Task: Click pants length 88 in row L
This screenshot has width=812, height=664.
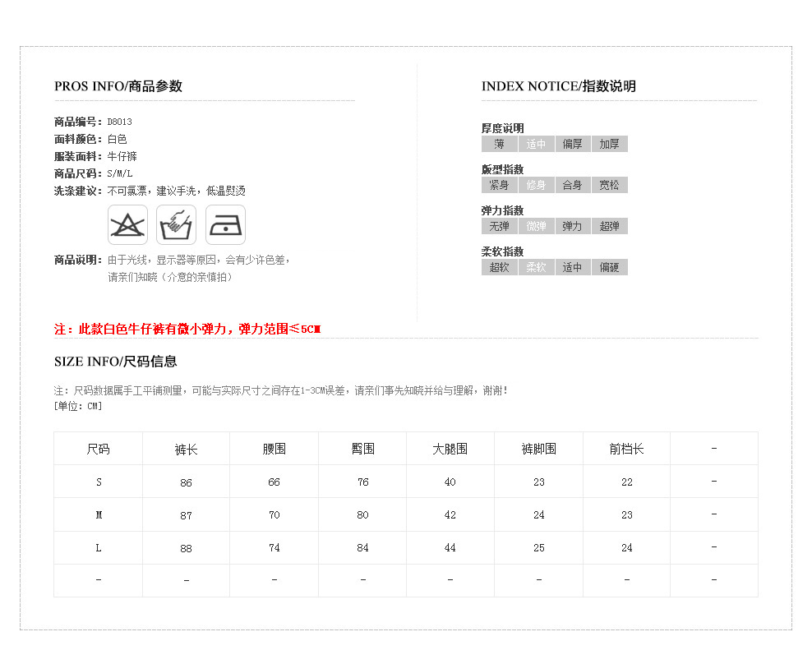Action: tap(186, 548)
